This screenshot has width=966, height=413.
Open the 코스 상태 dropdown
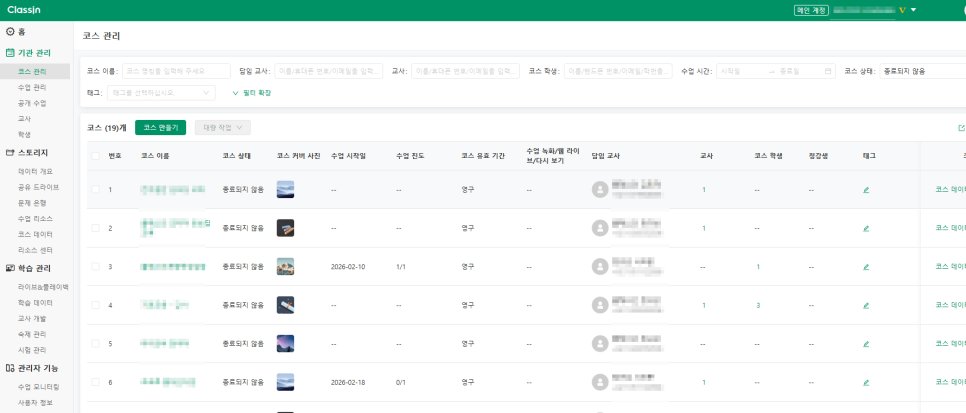pyautogui.click(x=922, y=71)
